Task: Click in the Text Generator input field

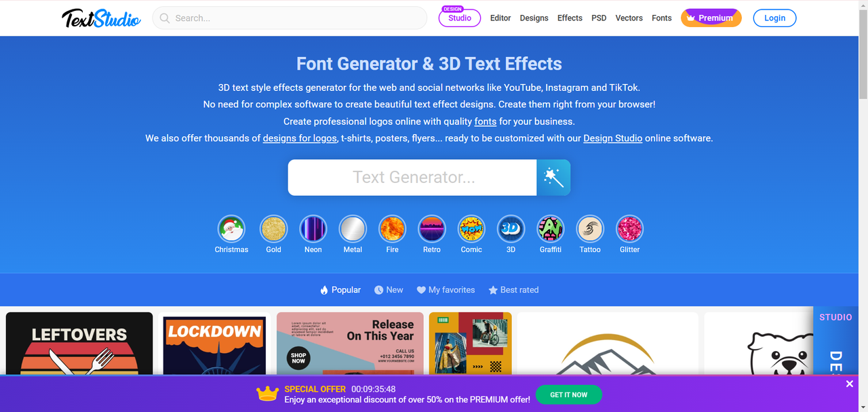Action: 412,178
